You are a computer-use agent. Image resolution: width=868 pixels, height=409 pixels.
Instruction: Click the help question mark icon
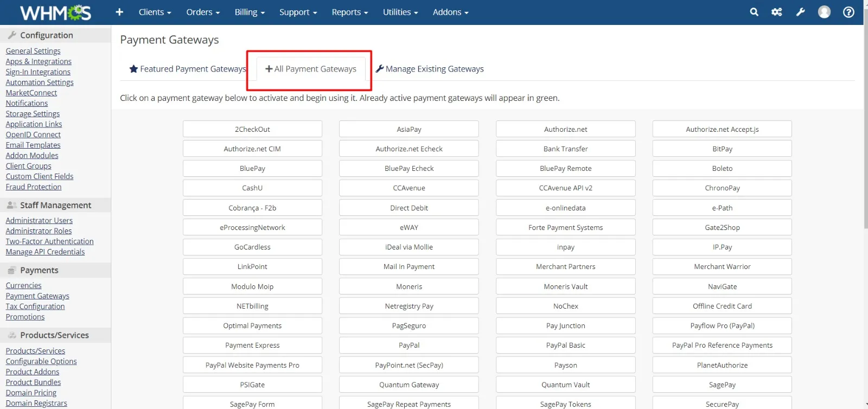(848, 12)
